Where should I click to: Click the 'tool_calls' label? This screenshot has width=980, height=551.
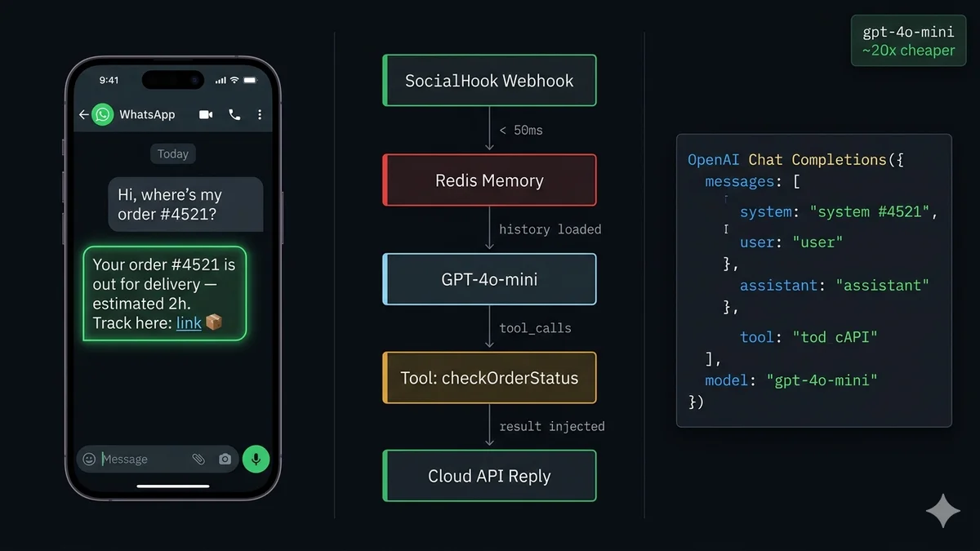click(535, 328)
